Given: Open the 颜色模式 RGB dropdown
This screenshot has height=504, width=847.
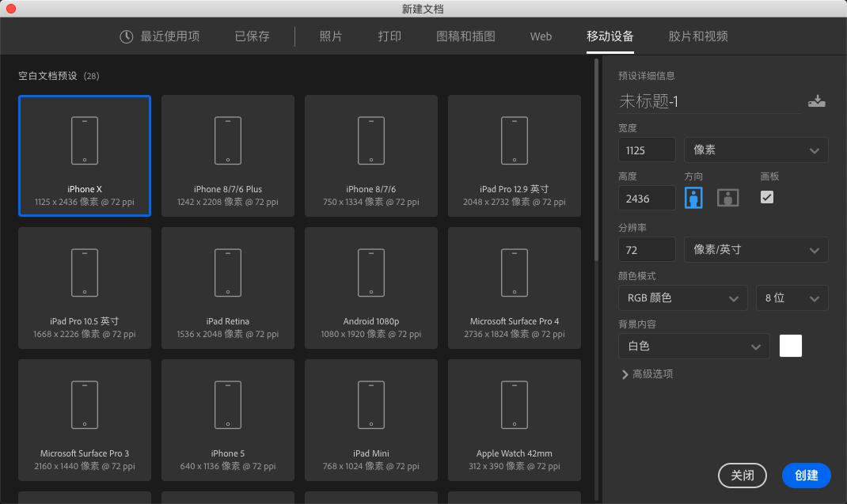Looking at the screenshot, I should [682, 297].
